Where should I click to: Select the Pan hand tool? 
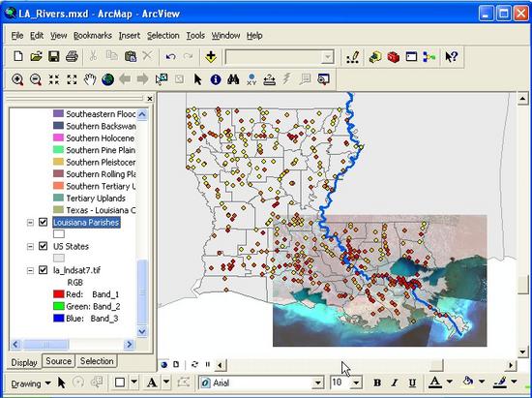coord(90,79)
